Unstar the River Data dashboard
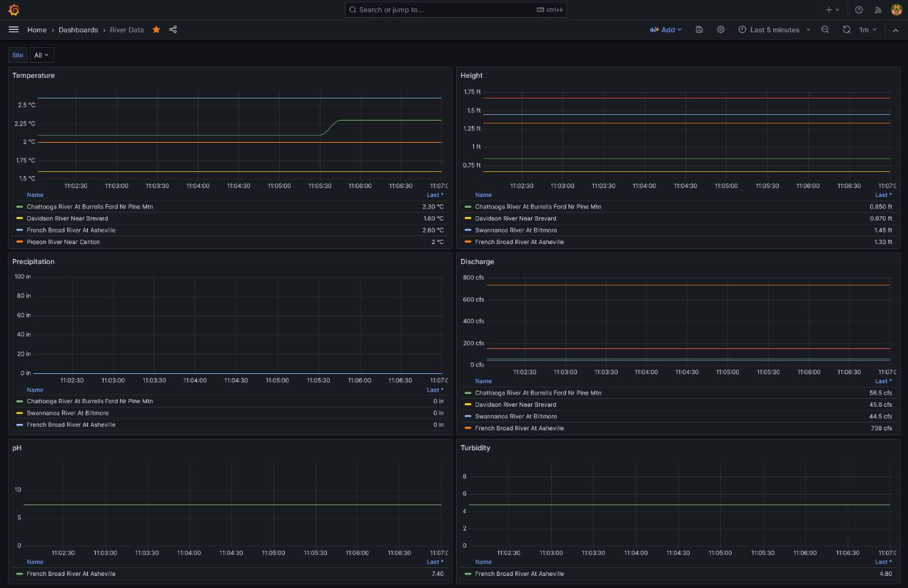908x588 pixels. pyautogui.click(x=156, y=30)
